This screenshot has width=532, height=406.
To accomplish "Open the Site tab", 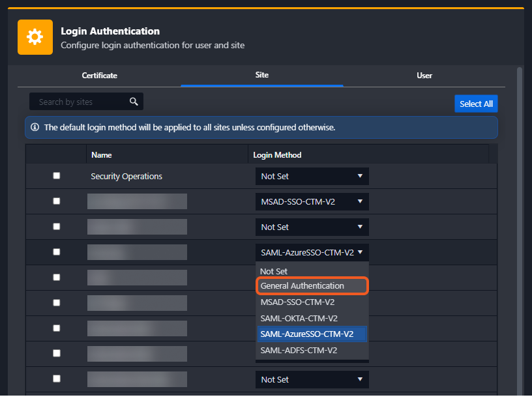I will (261, 76).
